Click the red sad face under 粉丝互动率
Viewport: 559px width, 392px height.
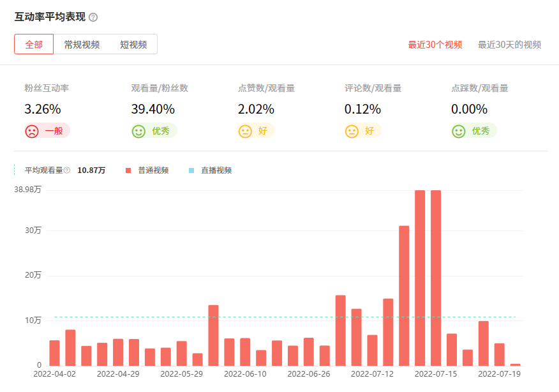[31, 132]
